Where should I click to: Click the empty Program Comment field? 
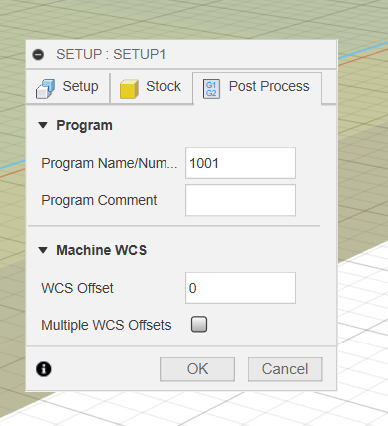(240, 200)
